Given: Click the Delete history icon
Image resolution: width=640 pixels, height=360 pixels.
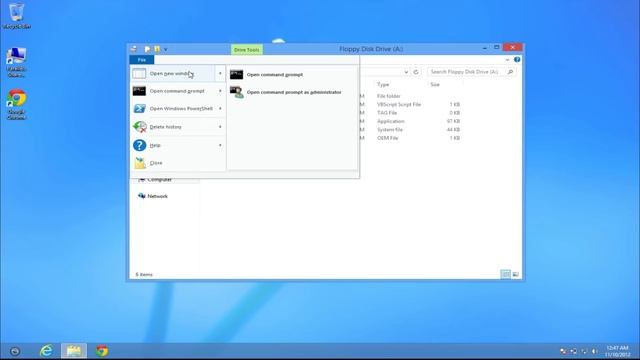Looking at the screenshot, I should point(140,127).
